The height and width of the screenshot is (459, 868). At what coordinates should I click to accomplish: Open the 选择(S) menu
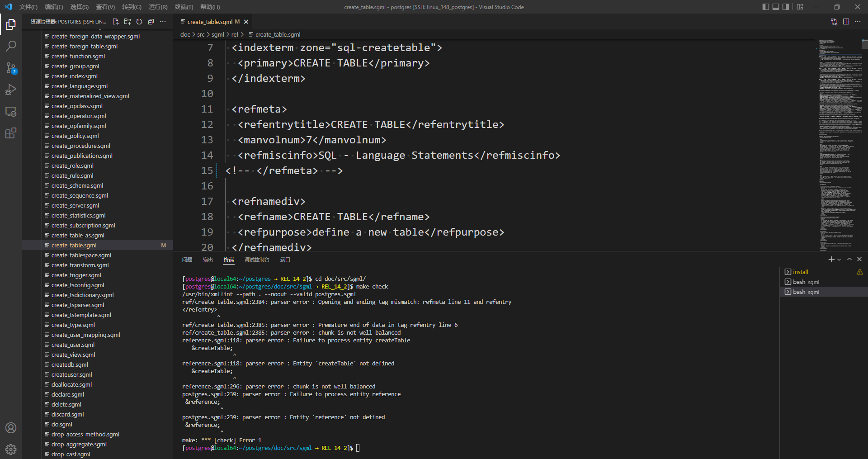point(79,7)
